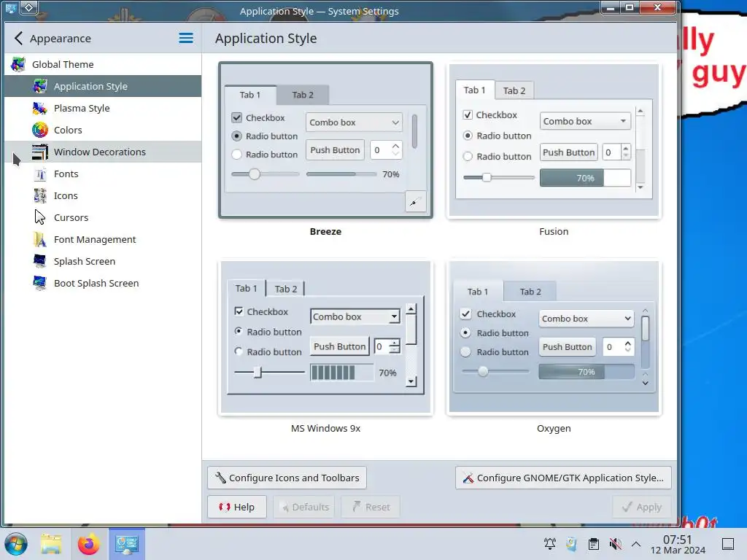Click the clipboard tray icon
The height and width of the screenshot is (560, 747).
[x=594, y=544]
